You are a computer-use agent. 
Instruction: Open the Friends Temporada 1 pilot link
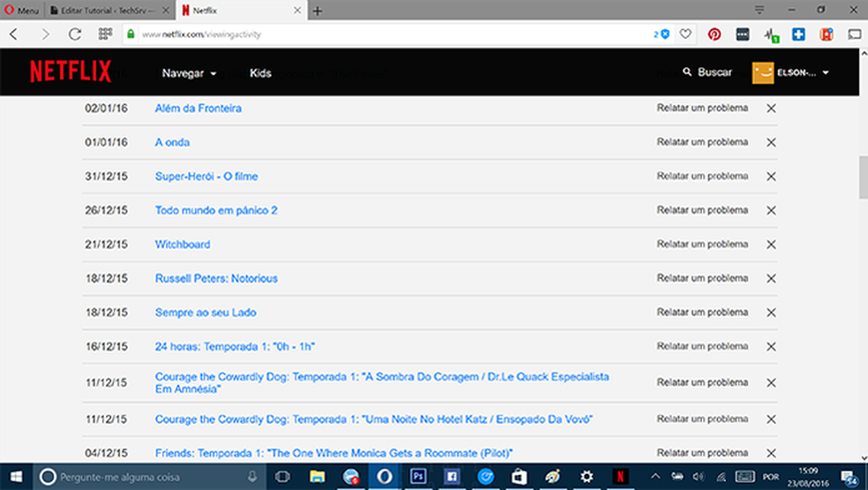tap(333, 454)
